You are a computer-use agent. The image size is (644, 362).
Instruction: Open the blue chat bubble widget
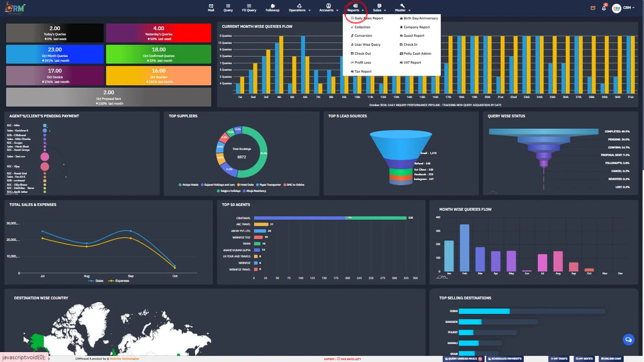[628, 340]
